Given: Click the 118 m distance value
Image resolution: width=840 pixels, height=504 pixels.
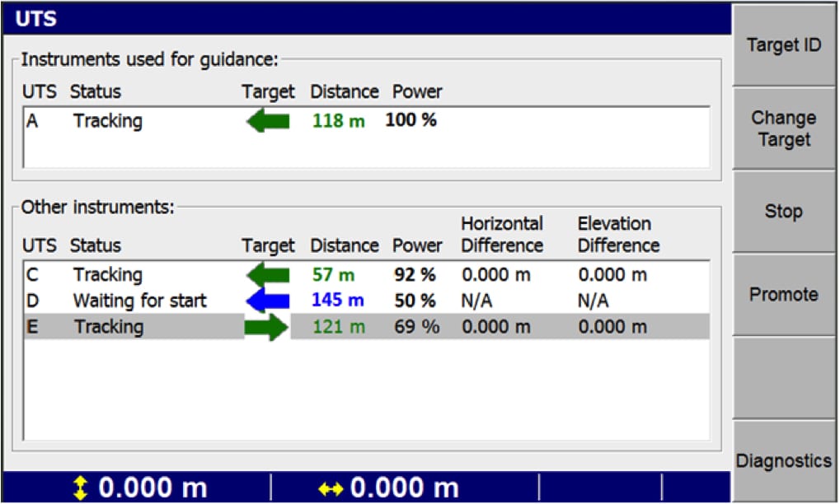Looking at the screenshot, I should point(339,121).
